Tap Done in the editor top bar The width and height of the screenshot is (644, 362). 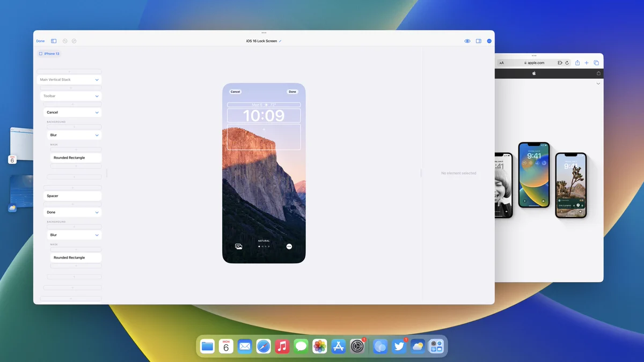(40, 41)
